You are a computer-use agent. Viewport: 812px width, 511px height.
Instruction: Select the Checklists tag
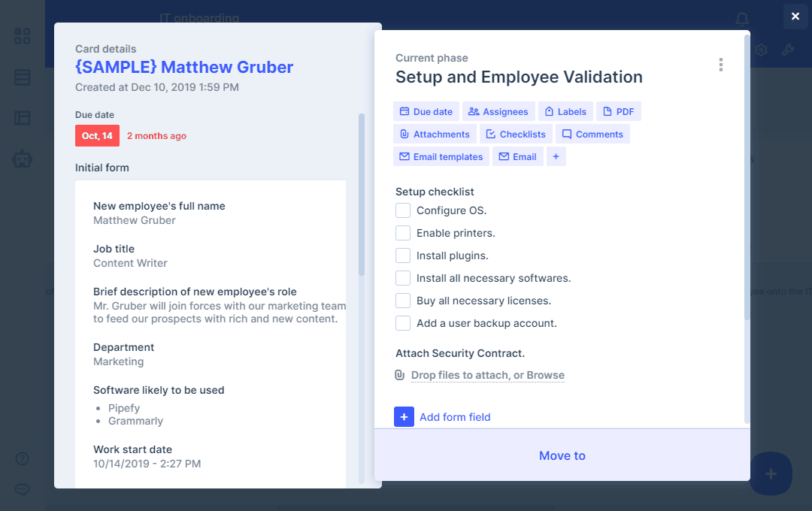[516, 134]
